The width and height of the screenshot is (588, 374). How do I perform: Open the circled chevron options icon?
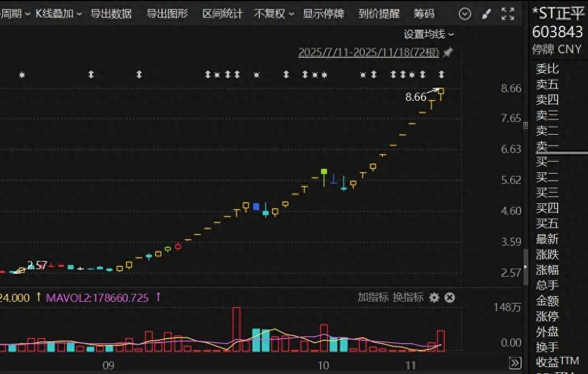(464, 13)
